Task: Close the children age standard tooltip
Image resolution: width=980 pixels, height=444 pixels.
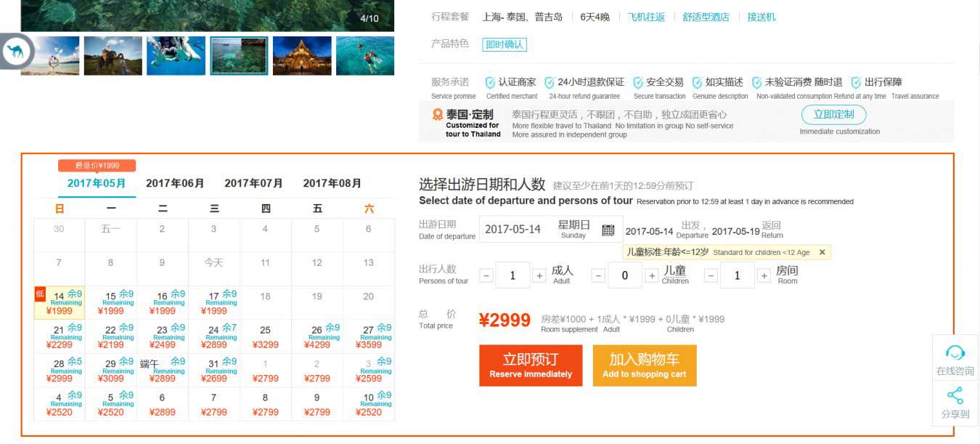Action: 822,252
